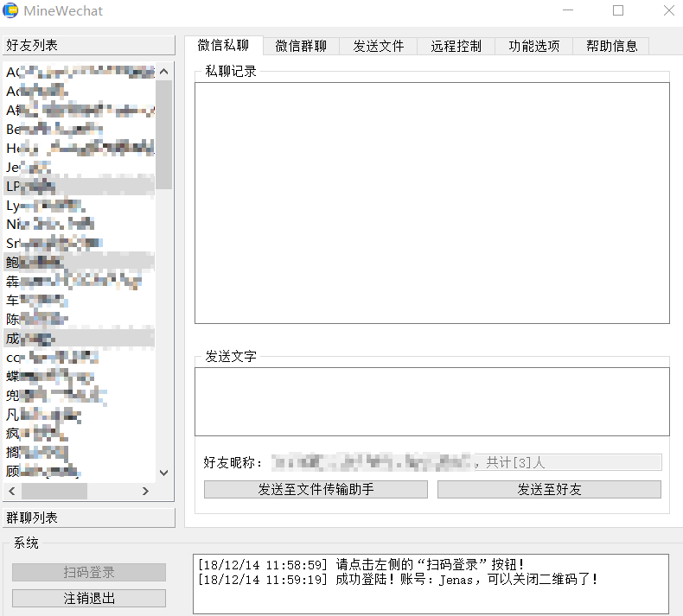Select the friend starting with 犇
The width and height of the screenshot is (683, 616).
[80, 282]
